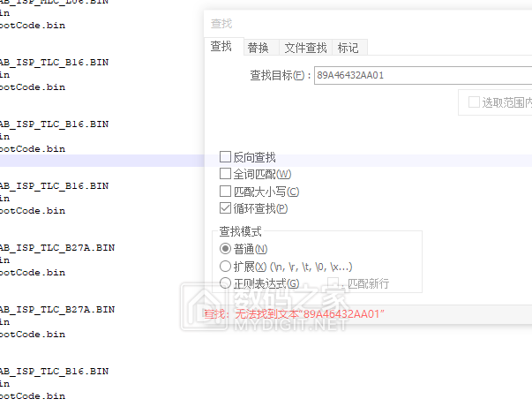532x414 pixels.
Task: Click the highlighted current line in editor
Action: pyautogui.click(x=106, y=162)
